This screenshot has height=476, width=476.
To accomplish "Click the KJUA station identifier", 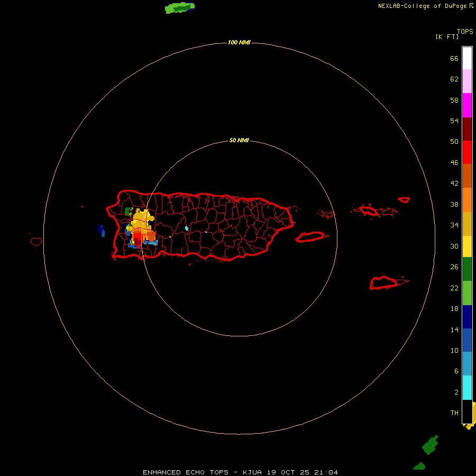I will coord(252,472).
